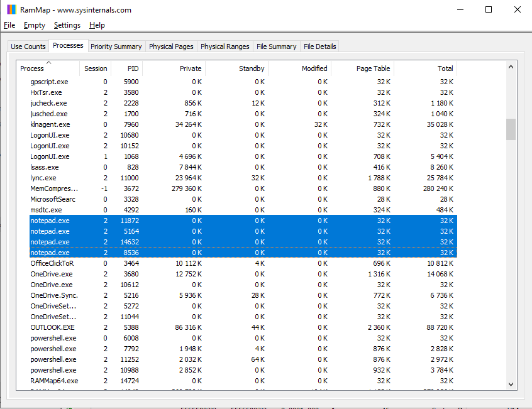This screenshot has height=409, width=532.
Task: Select the klnagent.exe process
Action: [243, 124]
